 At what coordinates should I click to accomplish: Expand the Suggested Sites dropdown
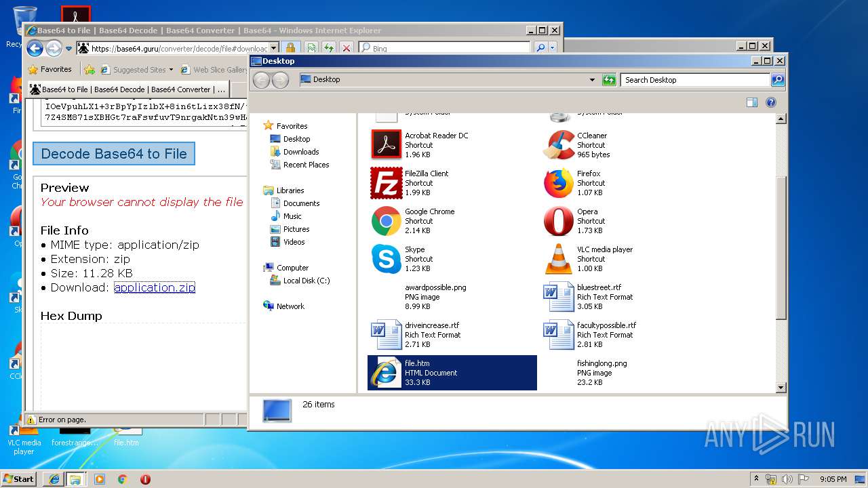point(171,69)
